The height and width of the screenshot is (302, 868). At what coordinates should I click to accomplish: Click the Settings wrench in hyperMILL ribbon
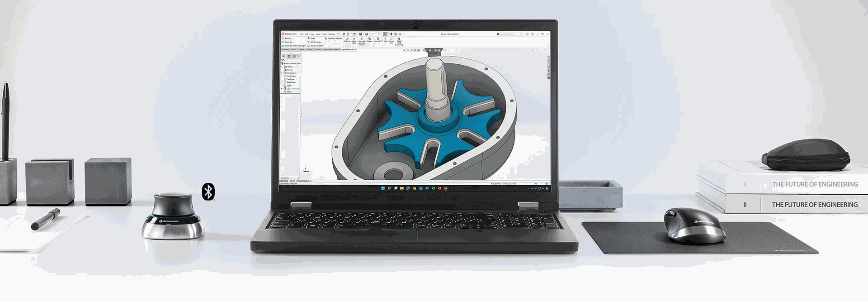tap(347, 40)
